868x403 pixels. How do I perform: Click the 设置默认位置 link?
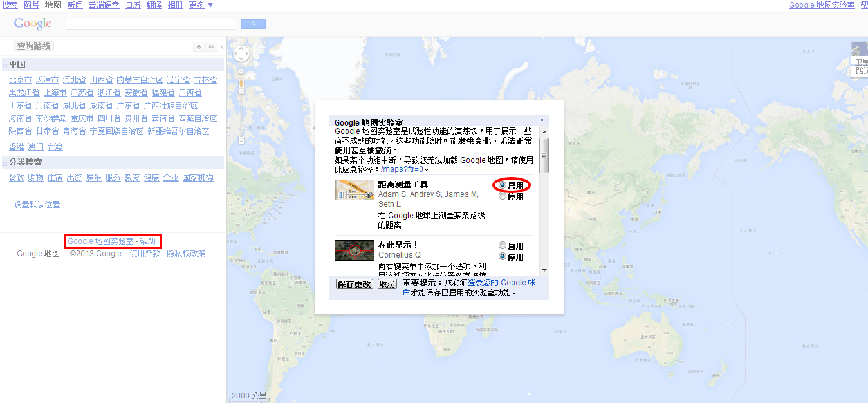[37, 205]
